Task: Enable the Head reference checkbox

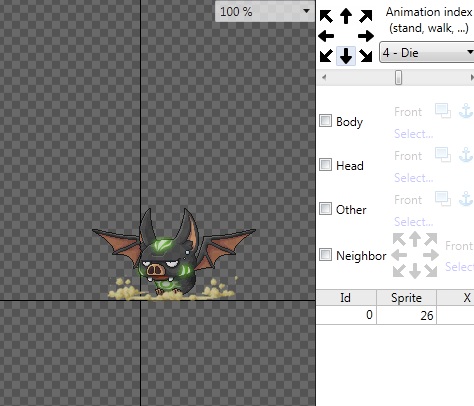Action: [x=325, y=165]
